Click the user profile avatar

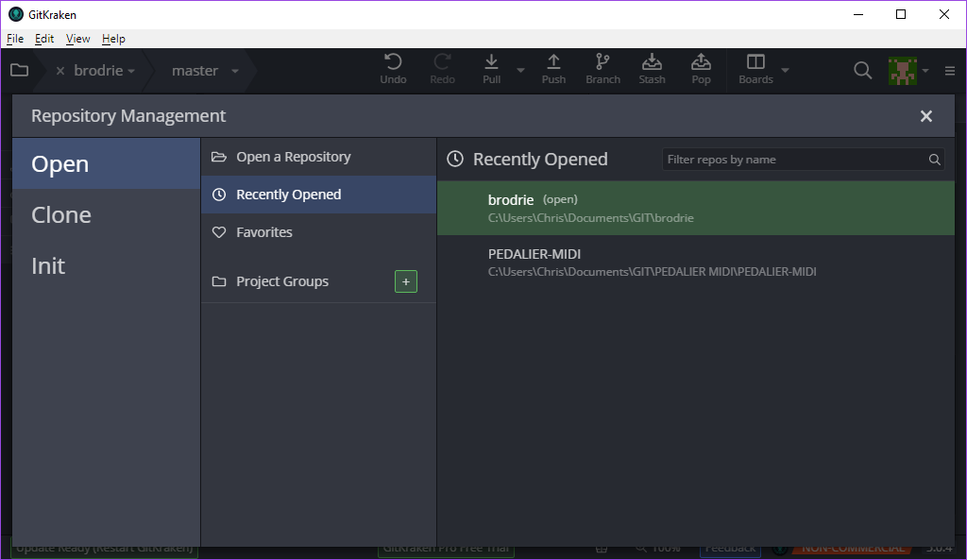902,71
